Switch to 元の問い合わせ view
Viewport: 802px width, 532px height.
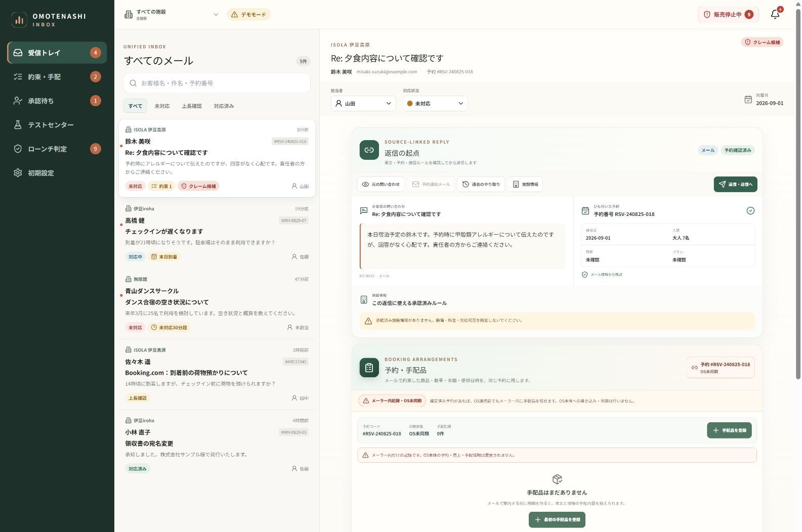point(381,184)
